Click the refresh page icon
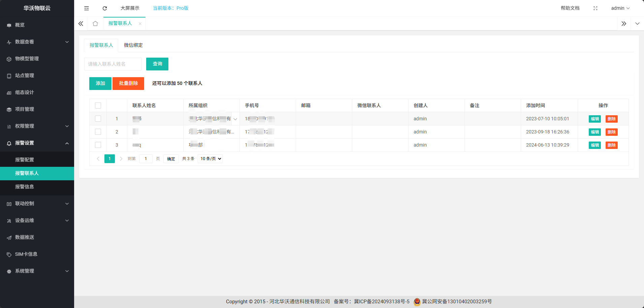Screen dimensions: 644x308 click(105, 8)
